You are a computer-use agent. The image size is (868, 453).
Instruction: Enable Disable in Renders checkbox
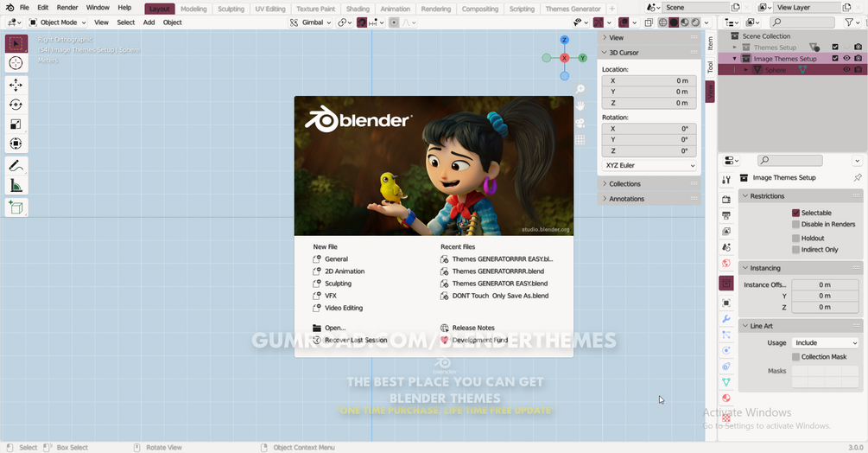[795, 224]
